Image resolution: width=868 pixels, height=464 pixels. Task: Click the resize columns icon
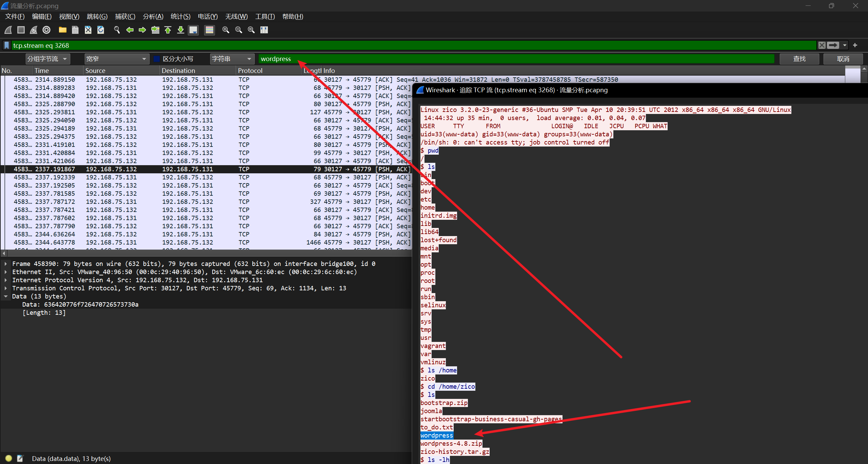(264, 30)
